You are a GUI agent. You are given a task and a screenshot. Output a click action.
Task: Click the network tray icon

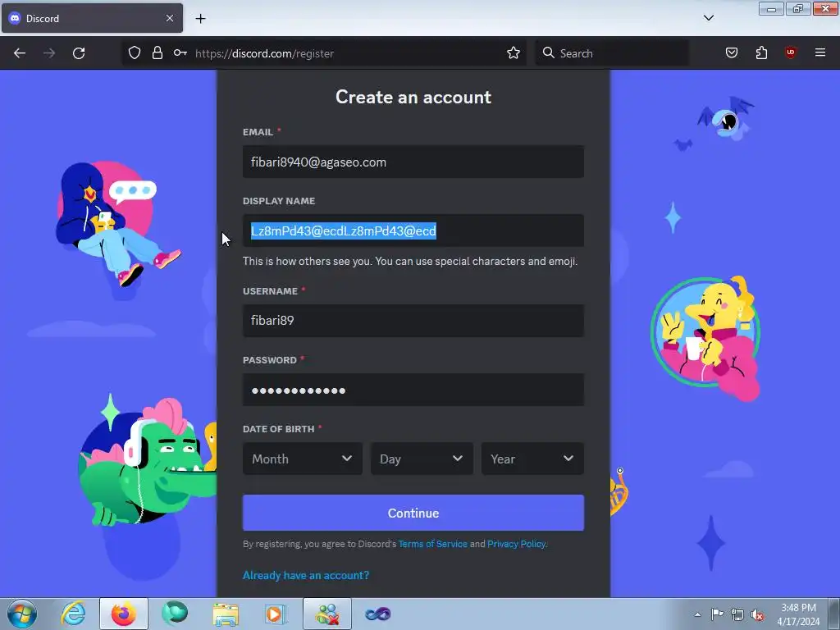[737, 614]
